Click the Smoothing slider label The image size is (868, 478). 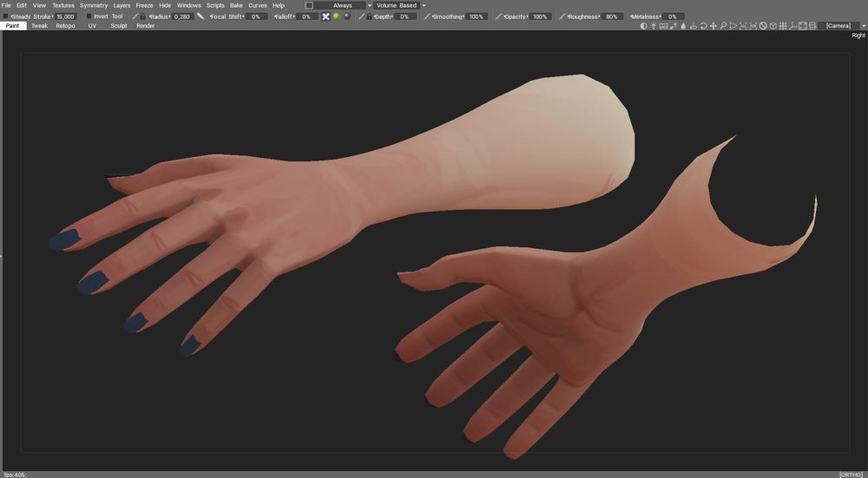point(448,16)
